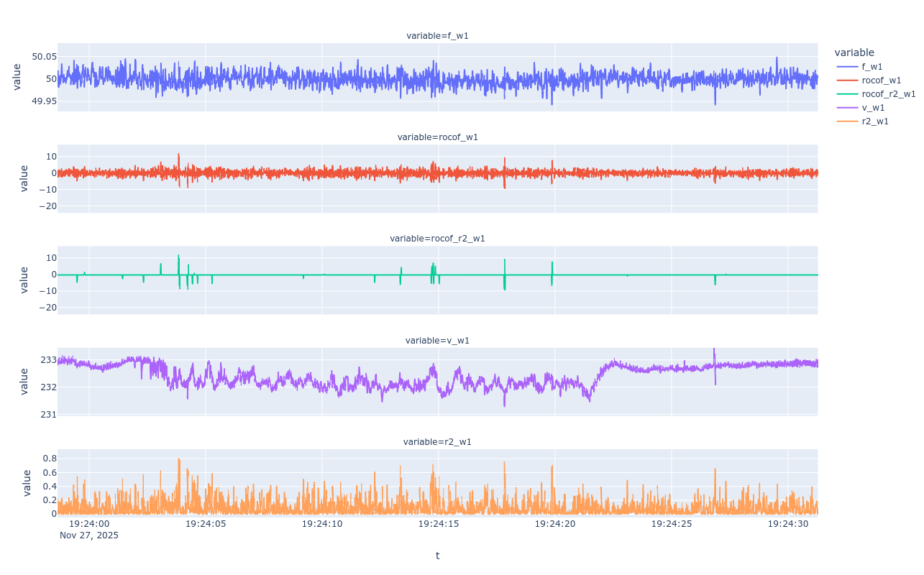The height and width of the screenshot is (575, 924).
Task: Click the 231 y-axis tick in v_w1 plot
Action: [47, 414]
